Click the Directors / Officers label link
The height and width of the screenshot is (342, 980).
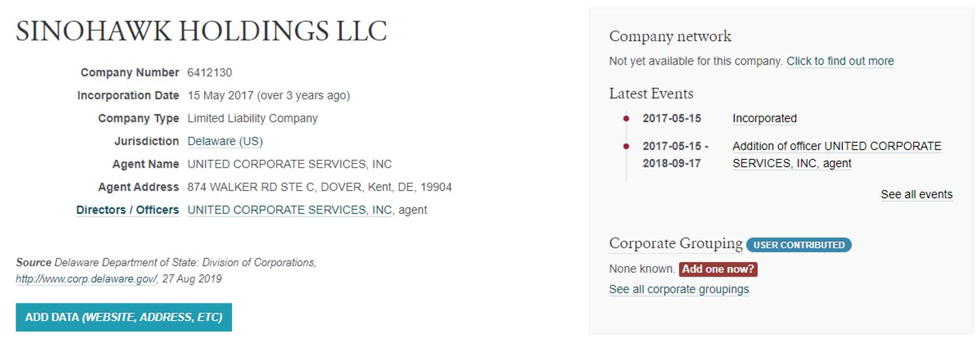pyautogui.click(x=127, y=210)
